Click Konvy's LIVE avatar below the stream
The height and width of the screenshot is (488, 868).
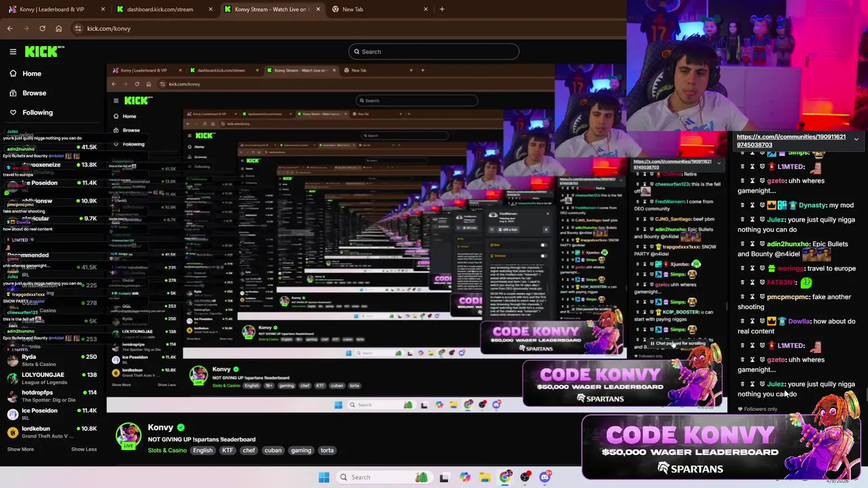(128, 436)
